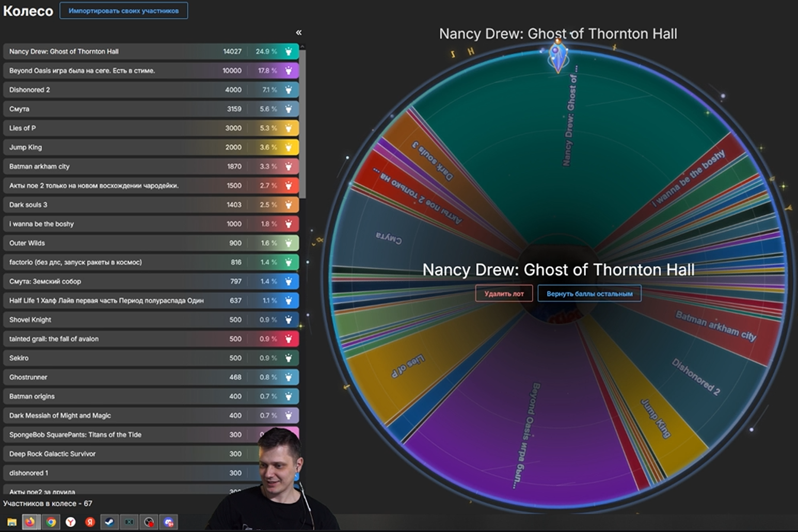Click the 24.9 % chance value
The width and height of the screenshot is (798, 532).
[x=266, y=52]
